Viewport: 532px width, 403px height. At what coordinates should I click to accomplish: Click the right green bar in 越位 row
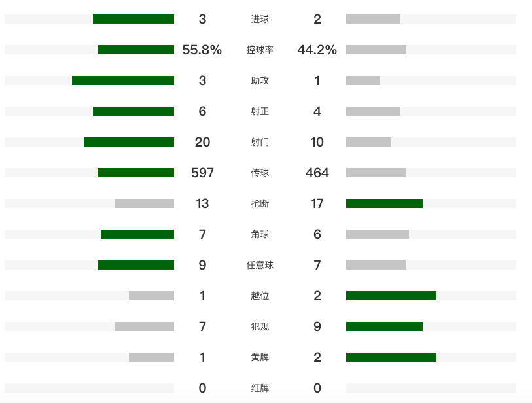pos(391,296)
